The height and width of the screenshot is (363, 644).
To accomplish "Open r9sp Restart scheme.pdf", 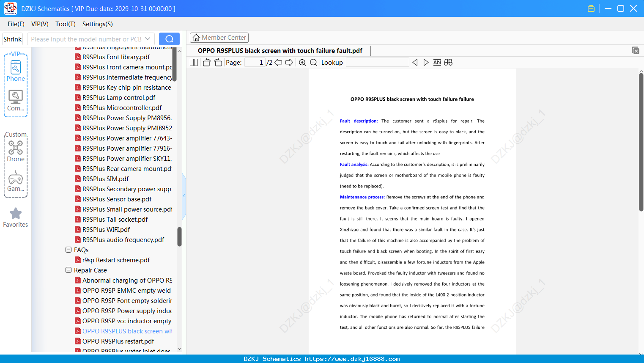I will (x=116, y=260).
